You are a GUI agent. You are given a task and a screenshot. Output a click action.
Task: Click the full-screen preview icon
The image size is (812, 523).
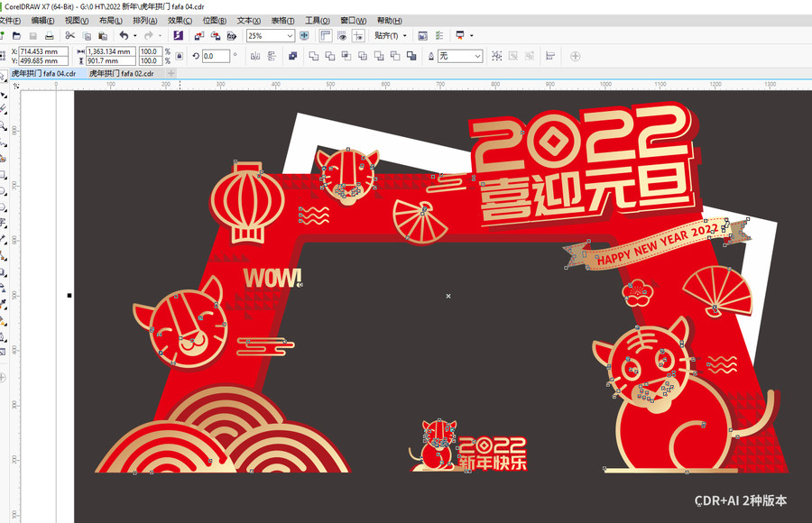click(x=305, y=36)
